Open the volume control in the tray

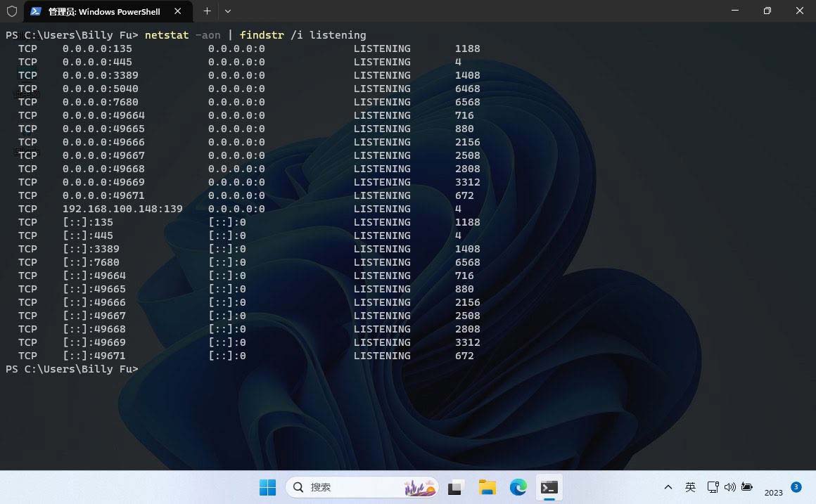coord(730,487)
